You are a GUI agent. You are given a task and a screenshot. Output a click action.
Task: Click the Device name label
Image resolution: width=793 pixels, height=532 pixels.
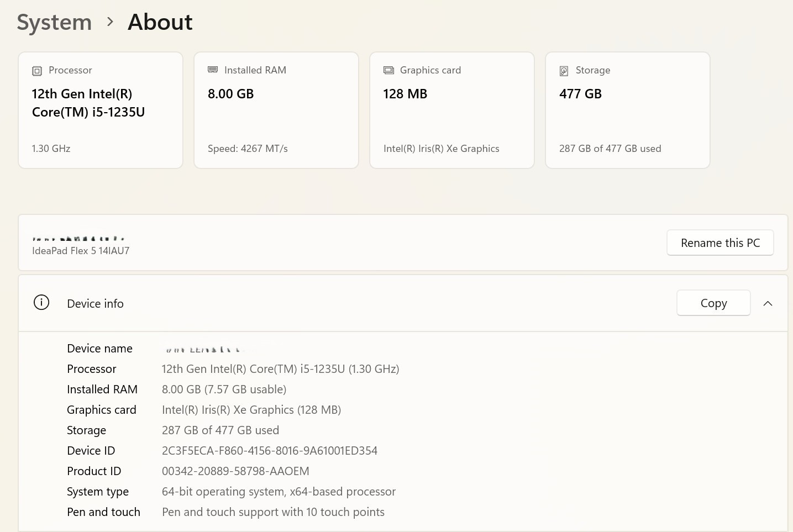pyautogui.click(x=100, y=349)
